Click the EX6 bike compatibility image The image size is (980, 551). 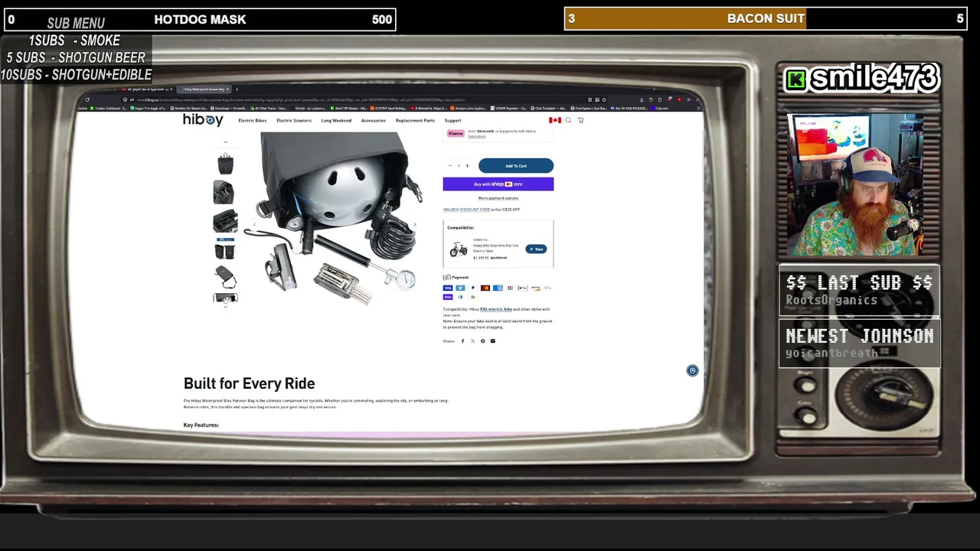pyautogui.click(x=458, y=249)
